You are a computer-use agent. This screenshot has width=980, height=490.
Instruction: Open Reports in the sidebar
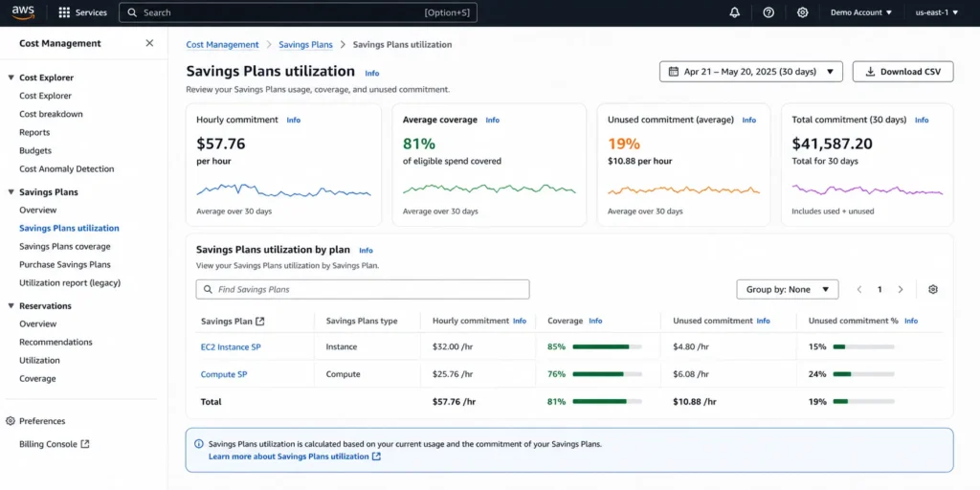coord(34,132)
